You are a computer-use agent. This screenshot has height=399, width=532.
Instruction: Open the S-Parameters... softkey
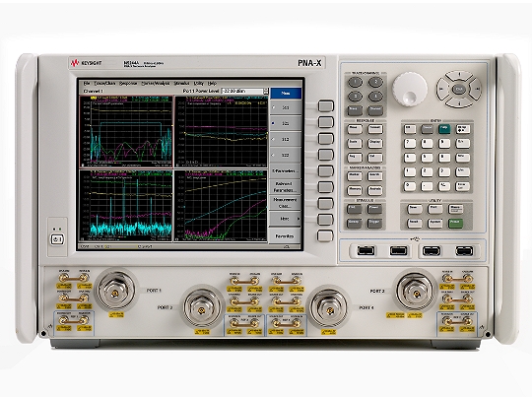(x=286, y=171)
